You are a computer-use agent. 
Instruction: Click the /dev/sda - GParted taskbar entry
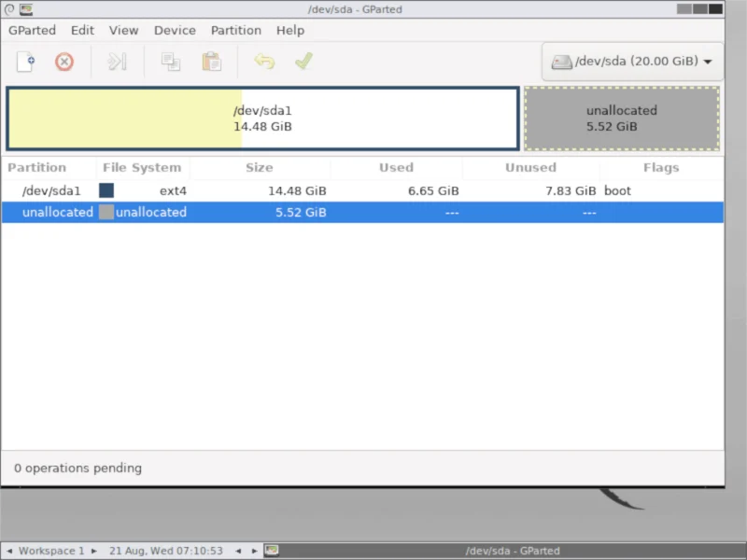click(505, 551)
